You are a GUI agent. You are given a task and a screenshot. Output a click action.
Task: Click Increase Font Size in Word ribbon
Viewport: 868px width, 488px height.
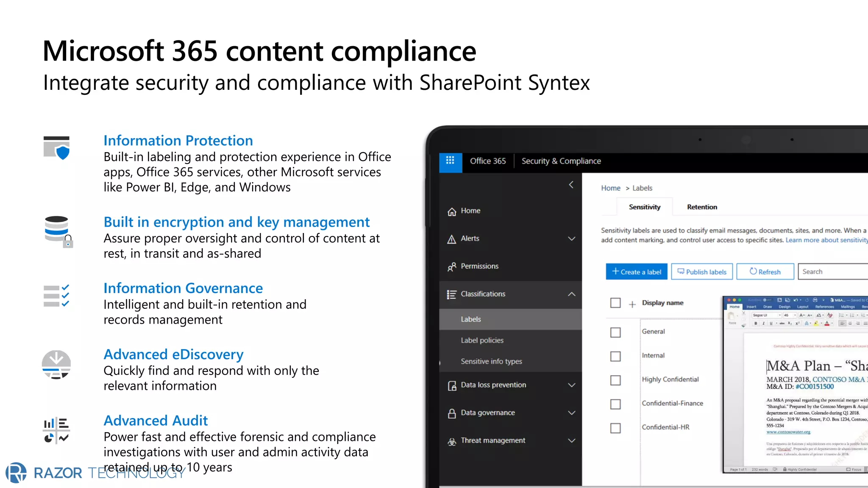(x=802, y=315)
